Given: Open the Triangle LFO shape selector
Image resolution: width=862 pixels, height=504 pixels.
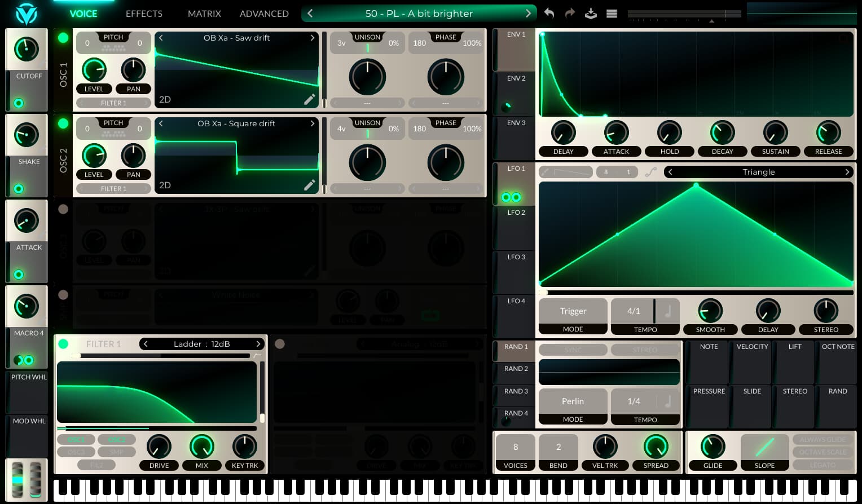Looking at the screenshot, I should pyautogui.click(x=758, y=173).
